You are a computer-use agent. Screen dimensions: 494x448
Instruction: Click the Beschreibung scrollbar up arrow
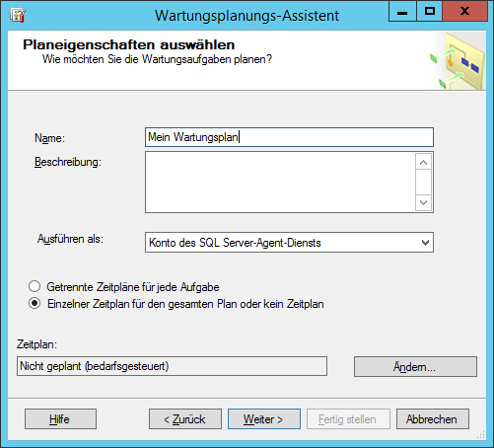point(423,163)
